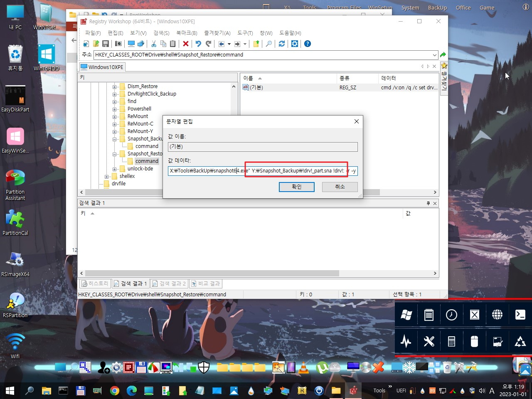Screen dimensions: 532x399
Task: Click the local computer monitor toolbar icon
Action: pos(131,44)
